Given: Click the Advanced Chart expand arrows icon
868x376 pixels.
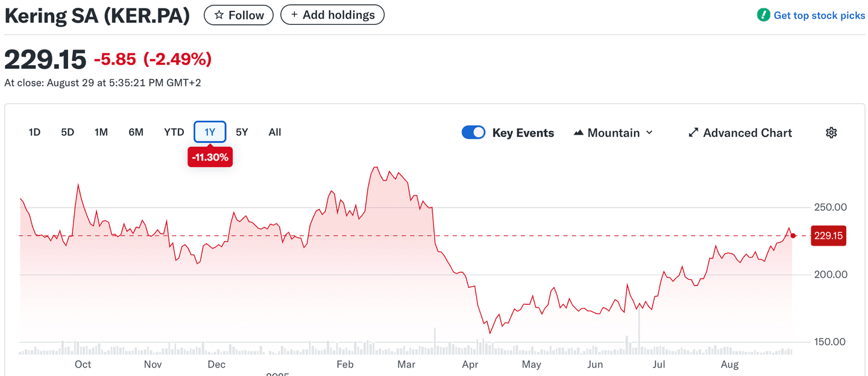Looking at the screenshot, I should pos(693,133).
